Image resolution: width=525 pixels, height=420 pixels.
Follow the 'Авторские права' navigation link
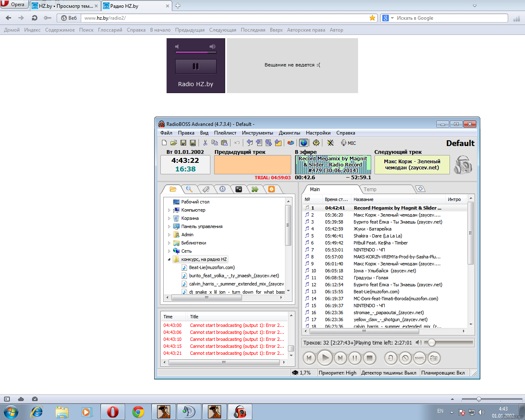pos(306,30)
